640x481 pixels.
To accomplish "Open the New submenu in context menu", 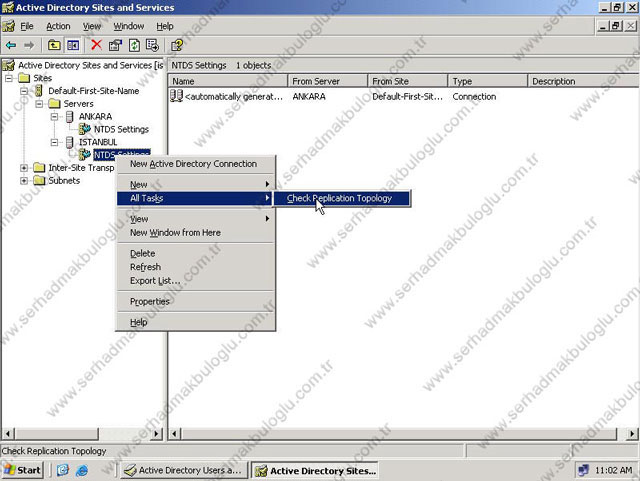I will (x=196, y=185).
